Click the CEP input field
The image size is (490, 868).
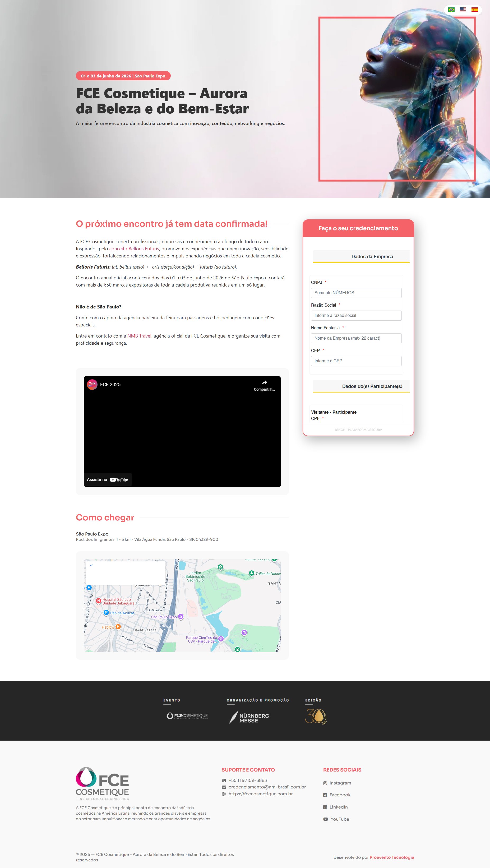pyautogui.click(x=356, y=361)
